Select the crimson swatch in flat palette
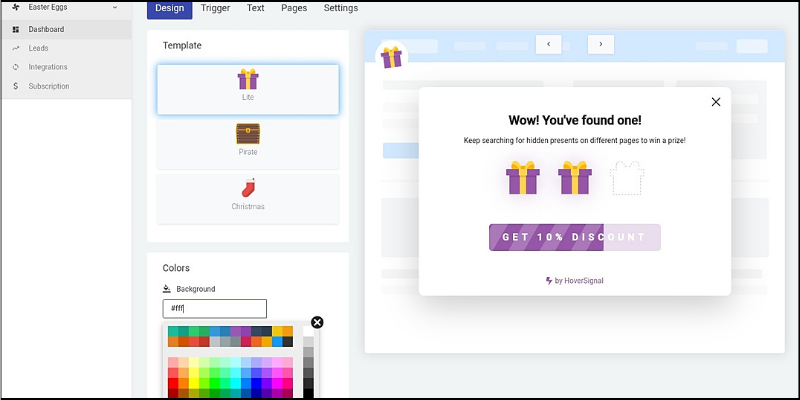 click(x=246, y=342)
